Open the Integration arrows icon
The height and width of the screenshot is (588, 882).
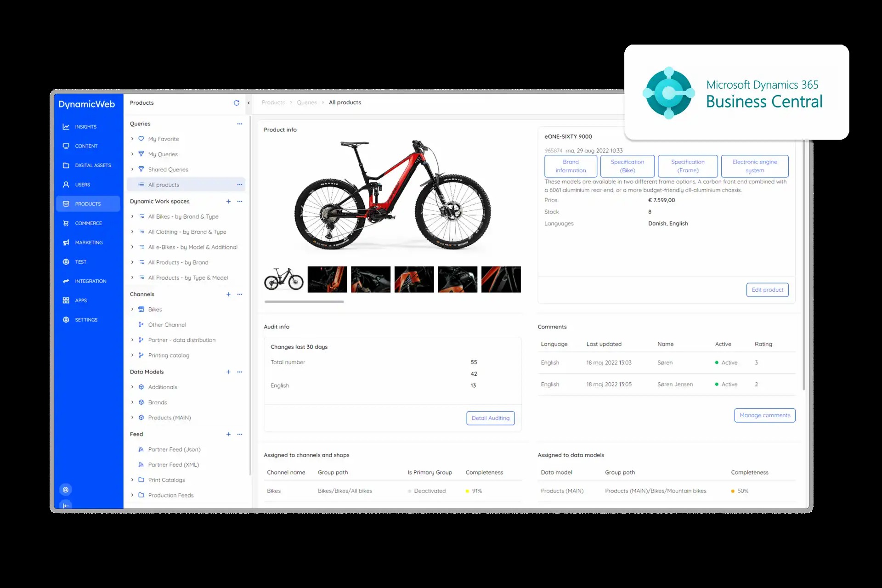click(66, 281)
